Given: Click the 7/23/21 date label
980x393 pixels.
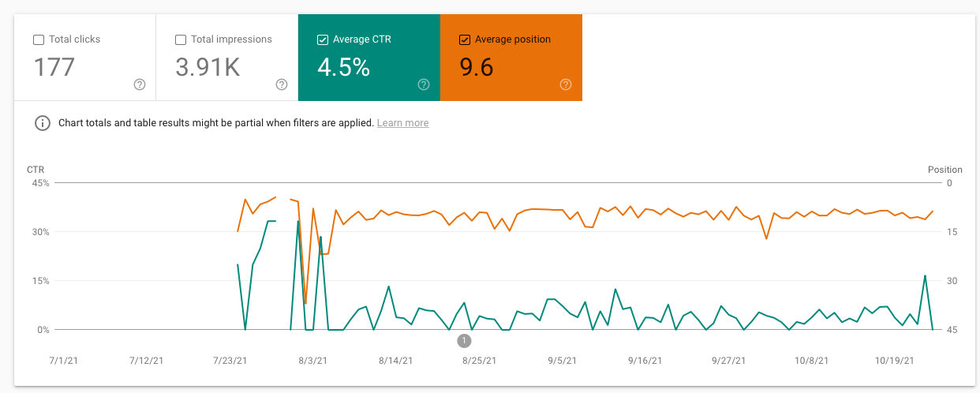Looking at the screenshot, I should pyautogui.click(x=230, y=361).
